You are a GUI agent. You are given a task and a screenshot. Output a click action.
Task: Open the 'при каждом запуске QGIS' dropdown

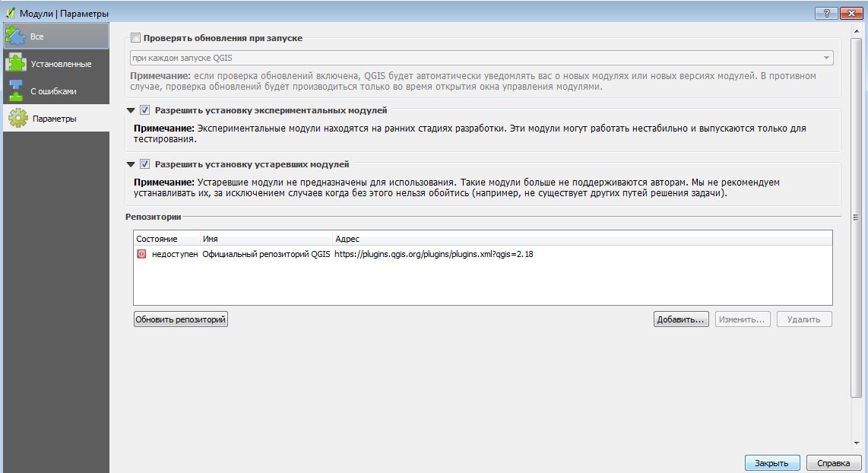coord(481,58)
